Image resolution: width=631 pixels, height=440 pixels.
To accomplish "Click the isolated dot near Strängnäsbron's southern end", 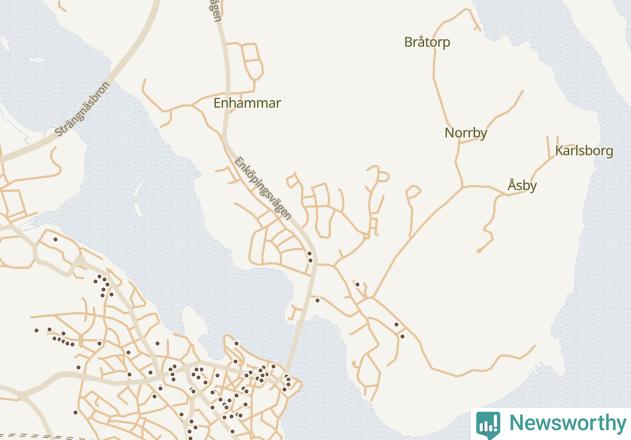I will point(55,240).
